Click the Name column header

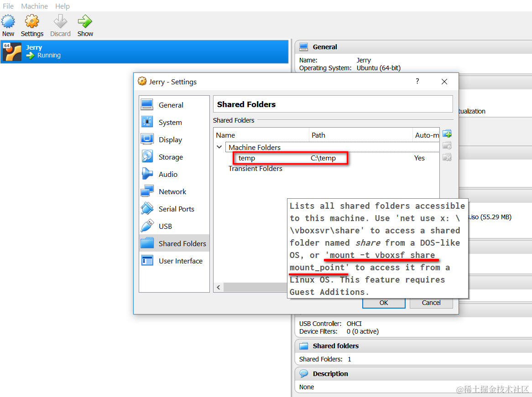click(x=261, y=135)
